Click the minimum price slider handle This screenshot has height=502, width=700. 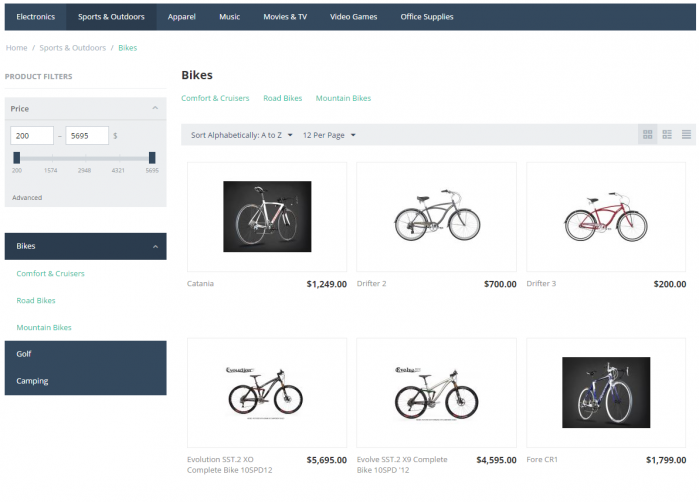17,158
